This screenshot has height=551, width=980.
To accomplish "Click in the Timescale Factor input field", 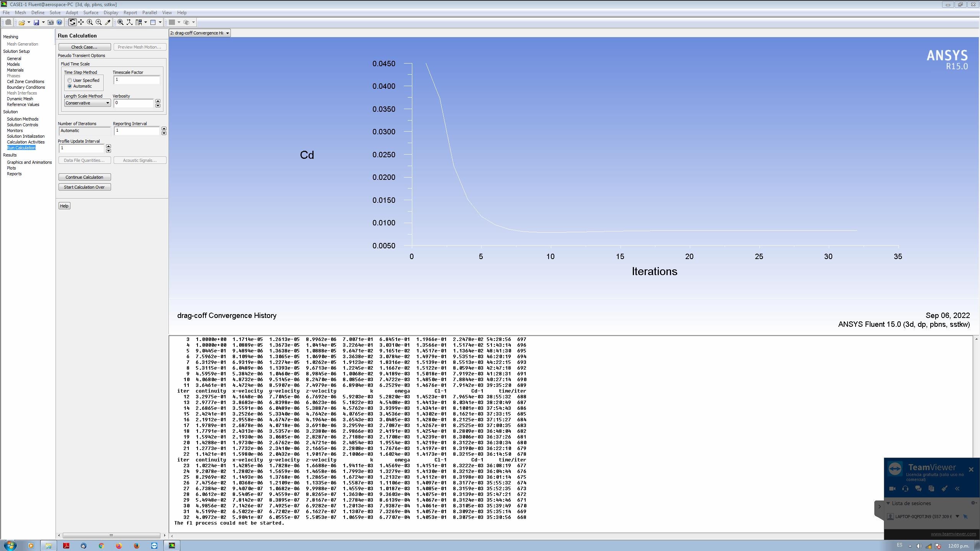I will click(137, 80).
